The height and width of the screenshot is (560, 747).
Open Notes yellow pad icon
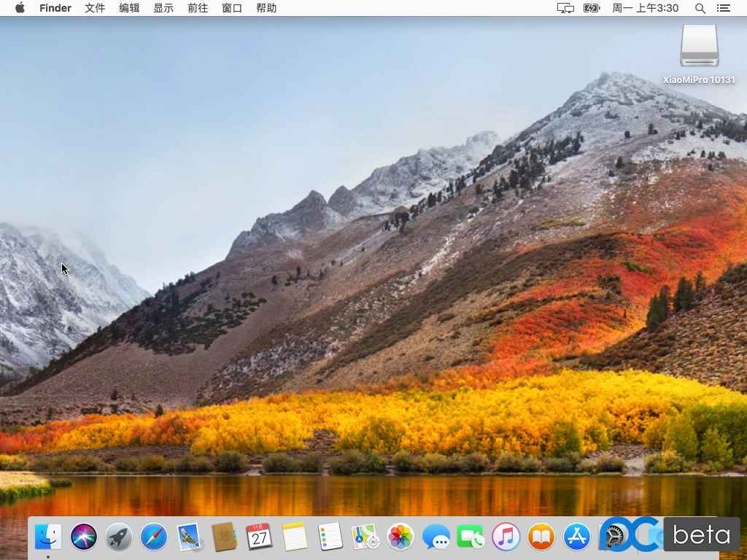[295, 537]
